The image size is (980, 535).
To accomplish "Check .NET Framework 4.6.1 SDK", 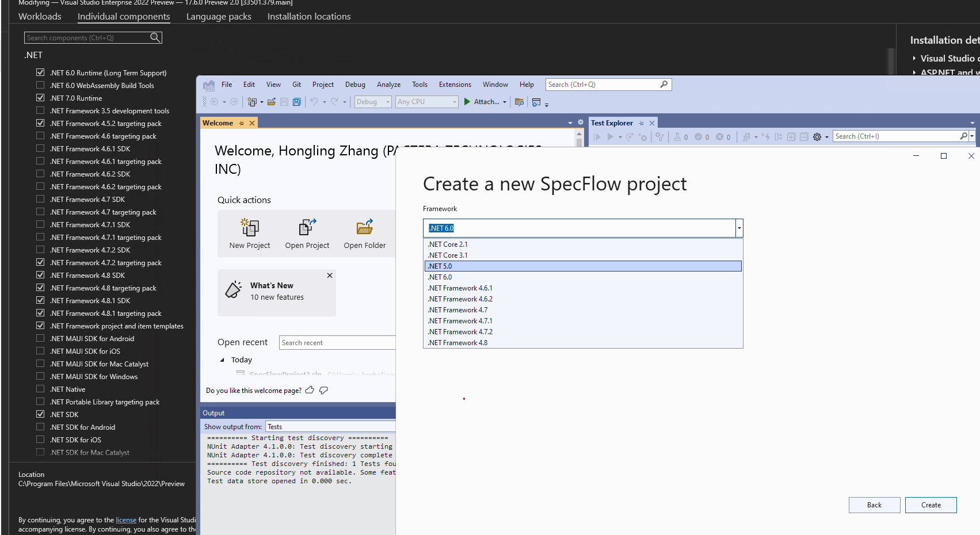I will coord(40,148).
